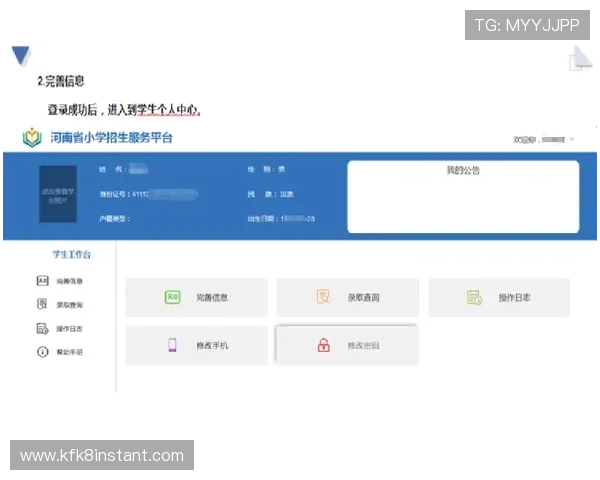Viewport: 600px width, 480px height.
Task: Select the 学生工作台 sidebar heading
Action: [72, 254]
